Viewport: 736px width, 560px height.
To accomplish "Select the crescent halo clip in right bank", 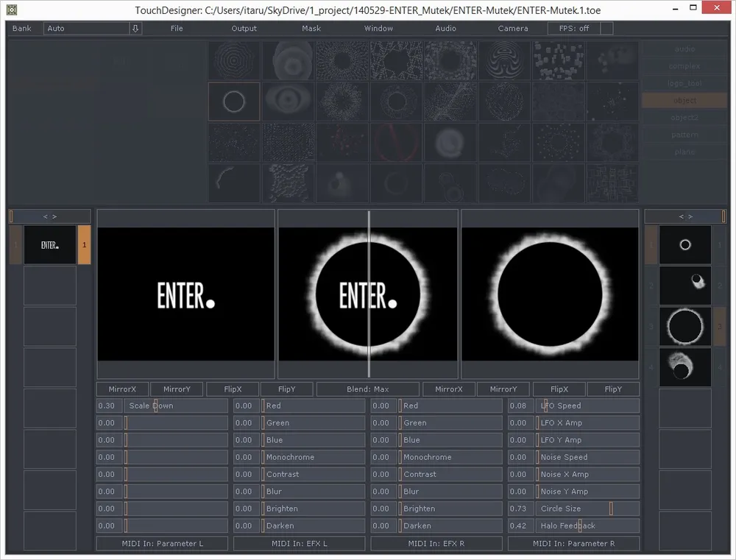I will pos(684,367).
